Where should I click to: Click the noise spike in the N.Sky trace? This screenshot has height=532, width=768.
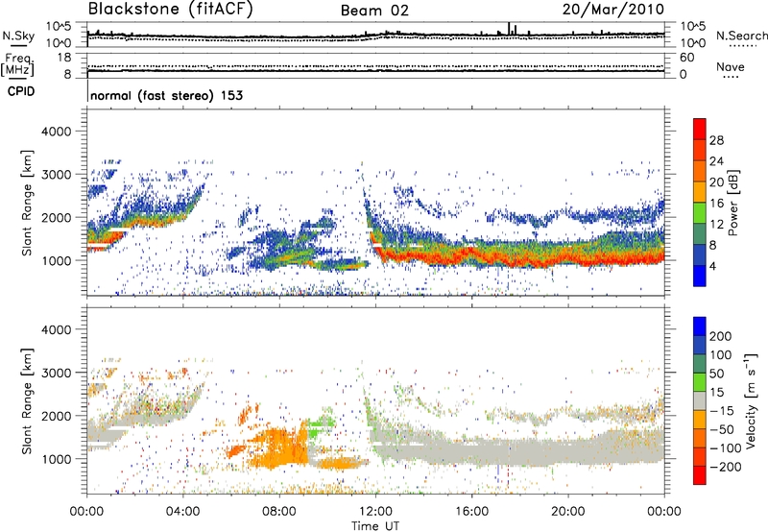coord(509,29)
